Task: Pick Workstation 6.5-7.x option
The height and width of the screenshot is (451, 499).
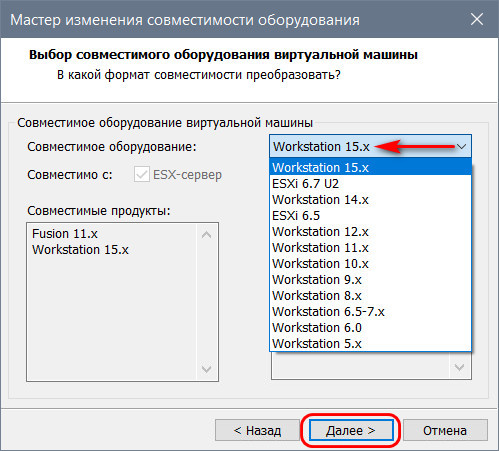Action: [x=370, y=311]
